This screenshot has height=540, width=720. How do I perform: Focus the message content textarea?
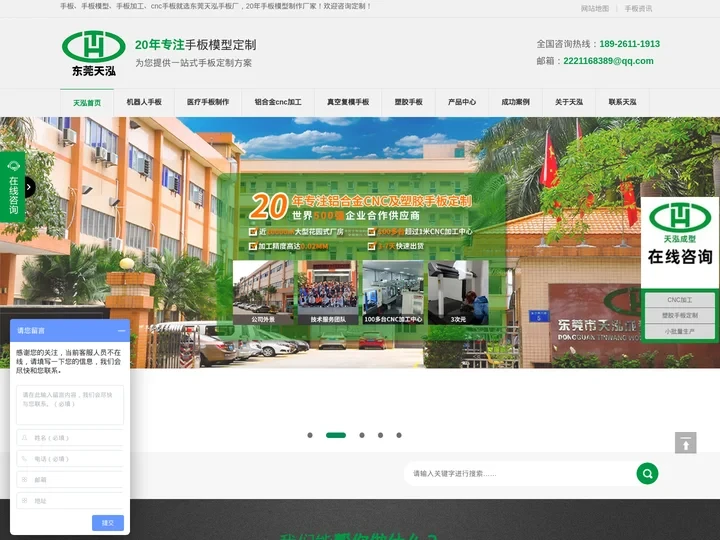[70, 405]
